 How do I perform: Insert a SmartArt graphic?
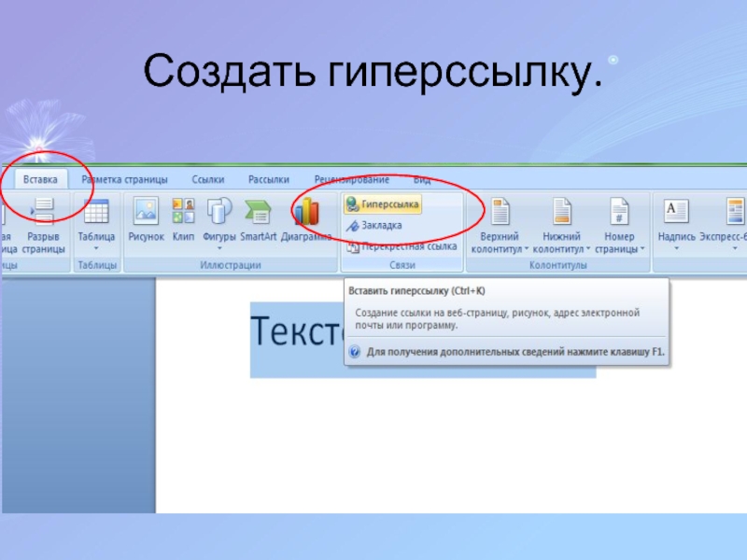tap(259, 219)
